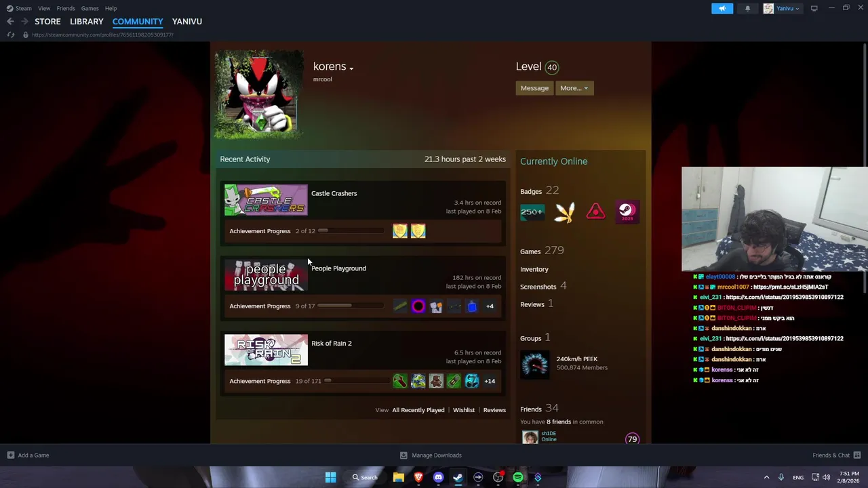Click the golden wings badge icon
The height and width of the screenshot is (488, 868).
click(x=564, y=212)
